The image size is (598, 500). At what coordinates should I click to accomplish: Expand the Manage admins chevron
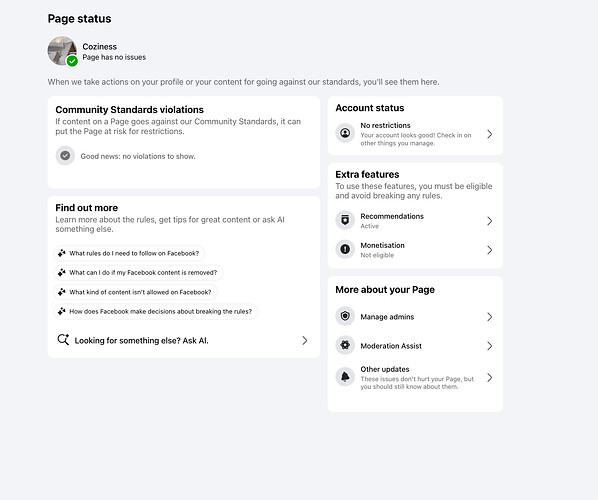tap(490, 317)
